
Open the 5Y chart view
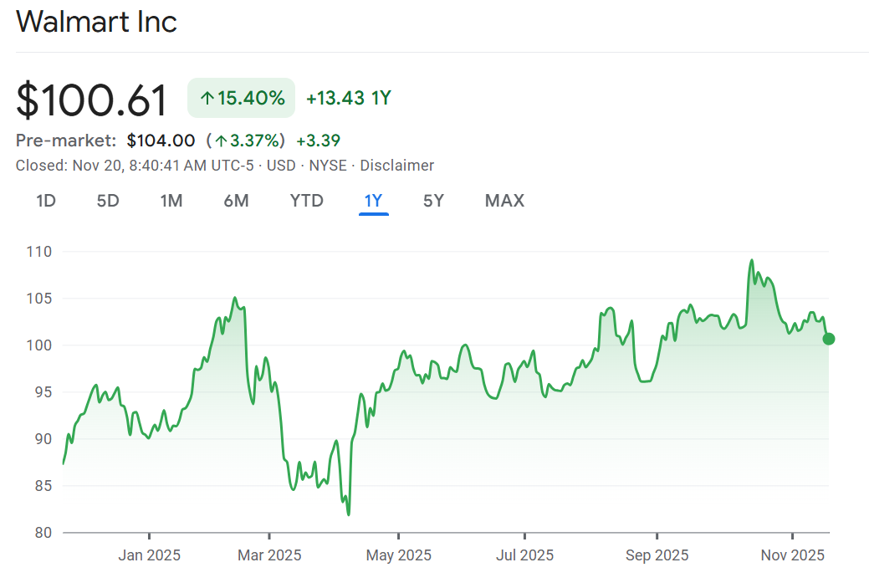[433, 201]
